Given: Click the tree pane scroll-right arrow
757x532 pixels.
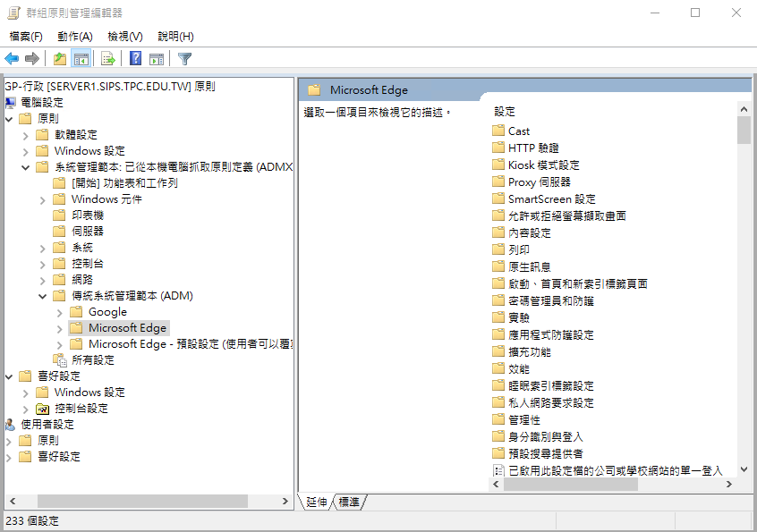Looking at the screenshot, I should (285, 501).
